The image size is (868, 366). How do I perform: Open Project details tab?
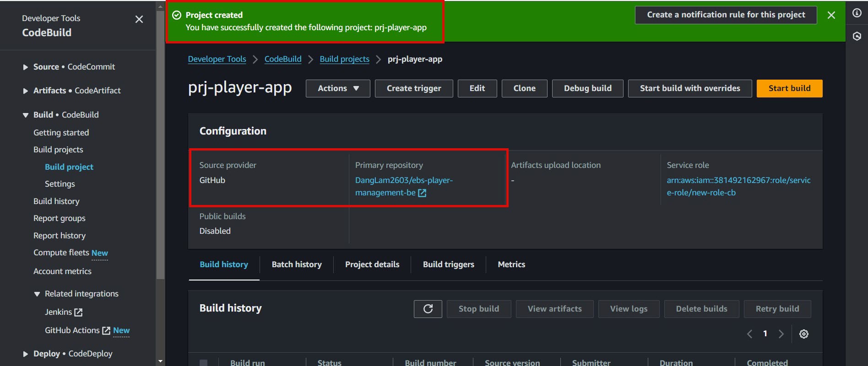coord(372,264)
